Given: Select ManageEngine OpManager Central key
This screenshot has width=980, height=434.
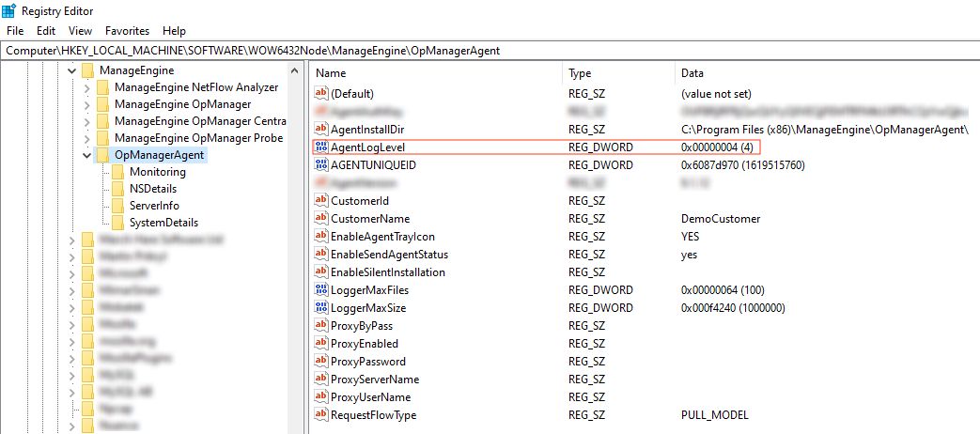Looking at the screenshot, I should (x=200, y=121).
